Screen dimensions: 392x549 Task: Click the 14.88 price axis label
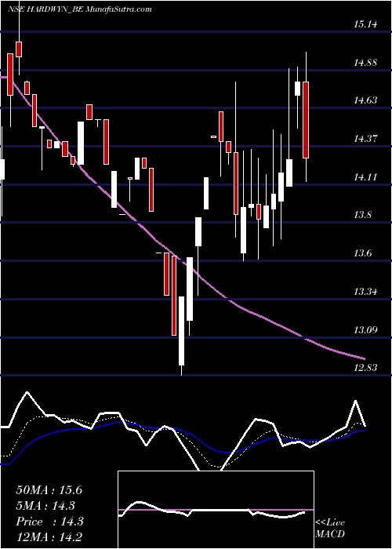tap(365, 63)
